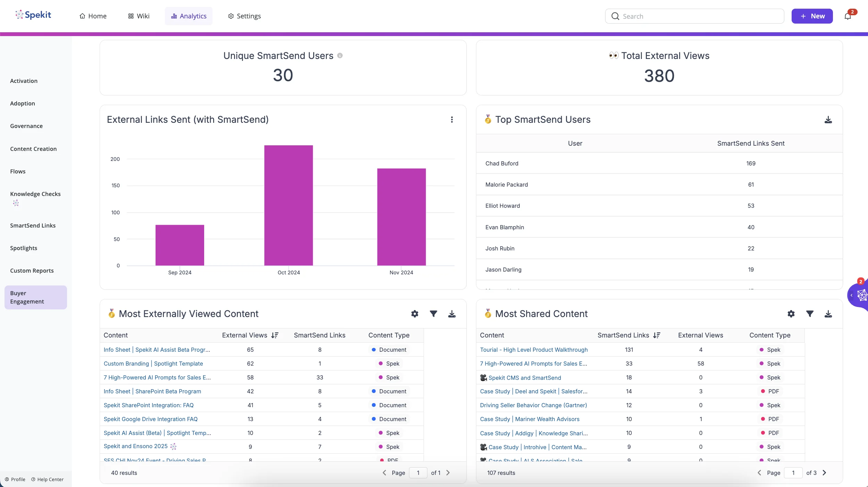Click the Chad Buford row

coord(659,163)
